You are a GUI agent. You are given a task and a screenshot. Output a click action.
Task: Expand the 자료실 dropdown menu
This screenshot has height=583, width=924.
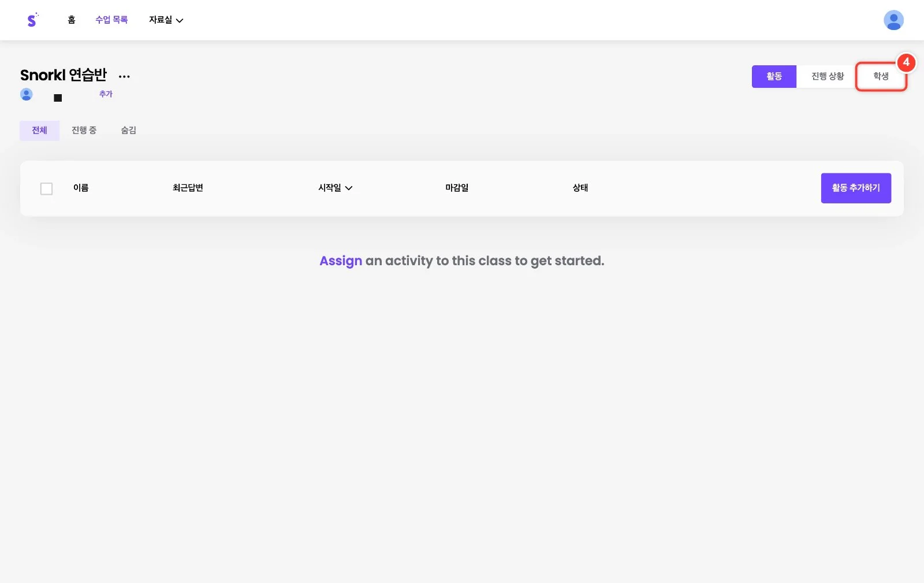[x=166, y=20]
